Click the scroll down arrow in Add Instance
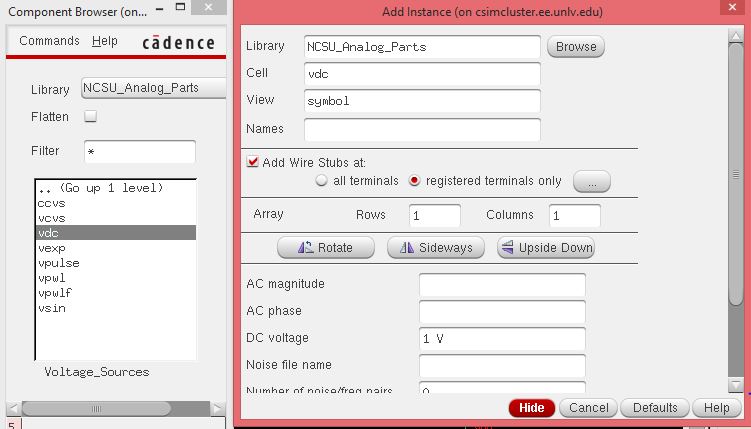Screen dimensions: 751x429 pyautogui.click(x=736, y=384)
